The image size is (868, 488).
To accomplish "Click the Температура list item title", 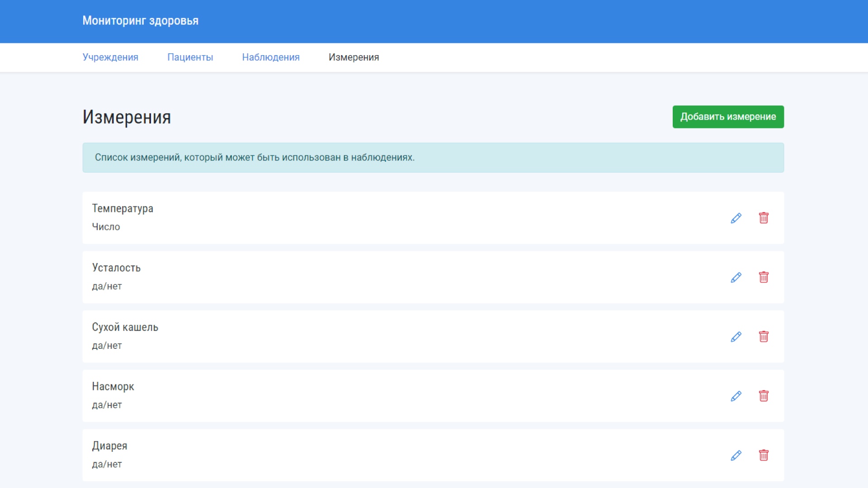I will pyautogui.click(x=123, y=208).
